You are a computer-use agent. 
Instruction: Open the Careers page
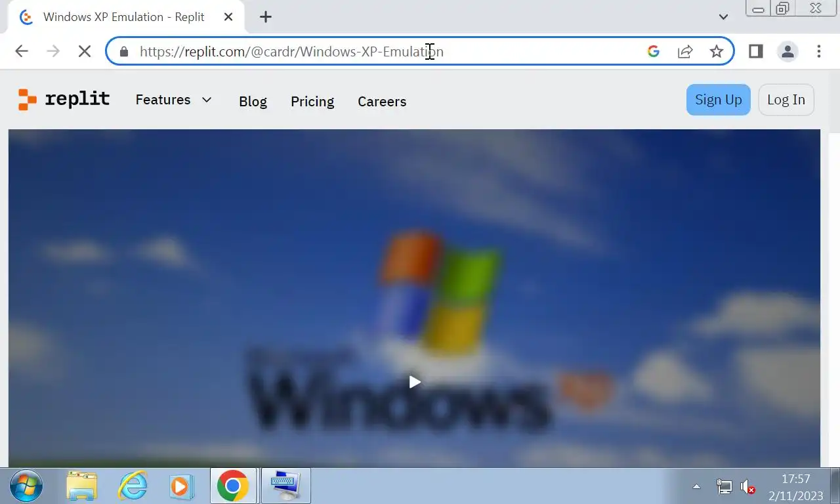point(382,102)
